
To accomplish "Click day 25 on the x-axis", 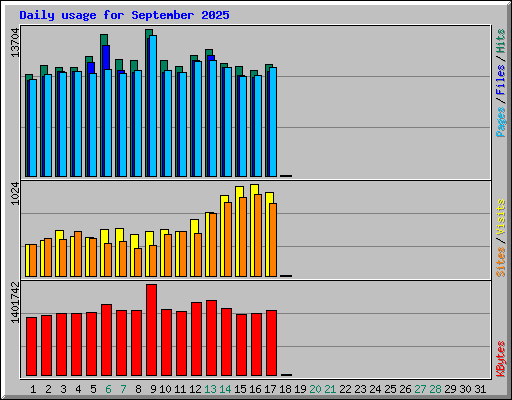I will [390, 389].
